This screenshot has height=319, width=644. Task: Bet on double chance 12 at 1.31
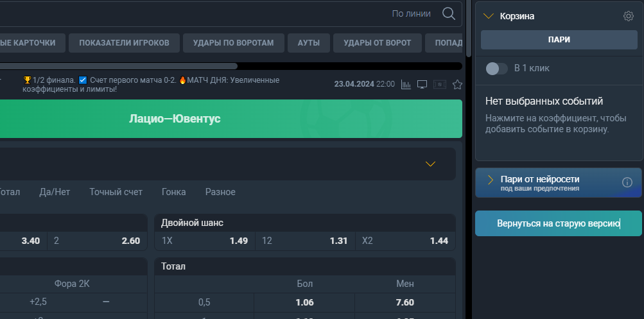coord(305,241)
